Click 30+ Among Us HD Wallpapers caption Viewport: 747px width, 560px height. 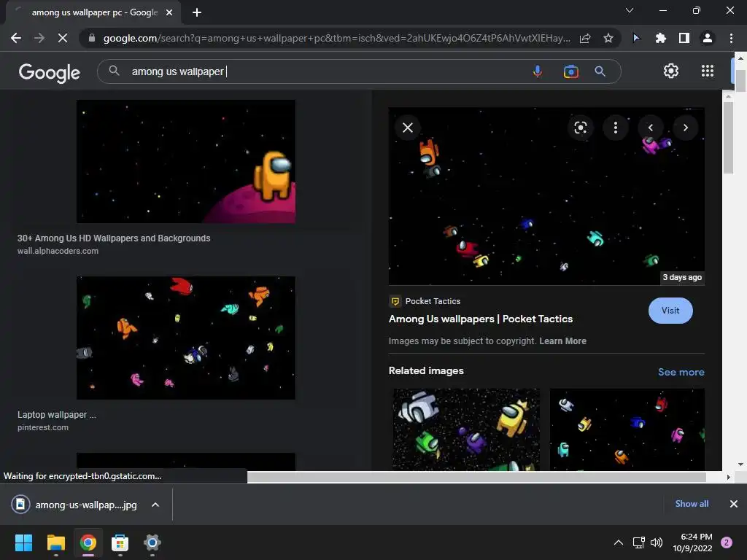pos(114,238)
